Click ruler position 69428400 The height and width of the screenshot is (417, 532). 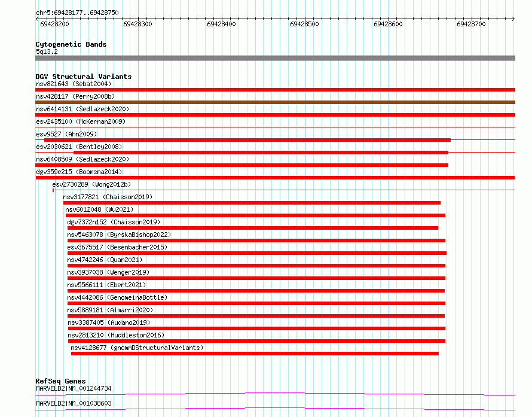pyautogui.click(x=221, y=24)
